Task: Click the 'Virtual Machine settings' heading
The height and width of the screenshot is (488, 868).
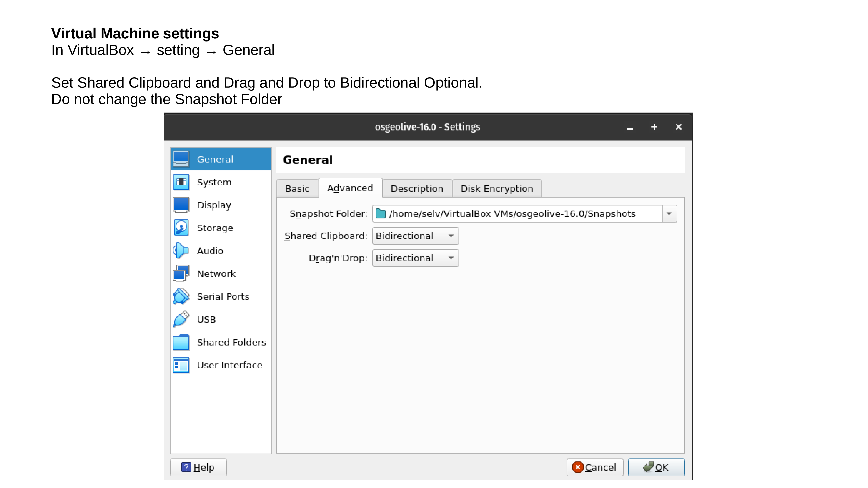Action: pos(135,33)
